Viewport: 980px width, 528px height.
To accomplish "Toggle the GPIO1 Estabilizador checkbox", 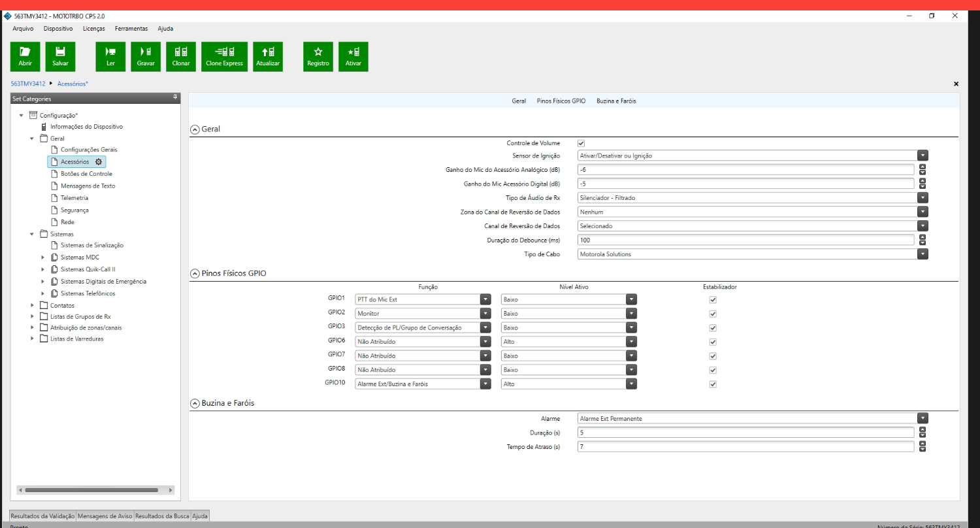I will (713, 299).
